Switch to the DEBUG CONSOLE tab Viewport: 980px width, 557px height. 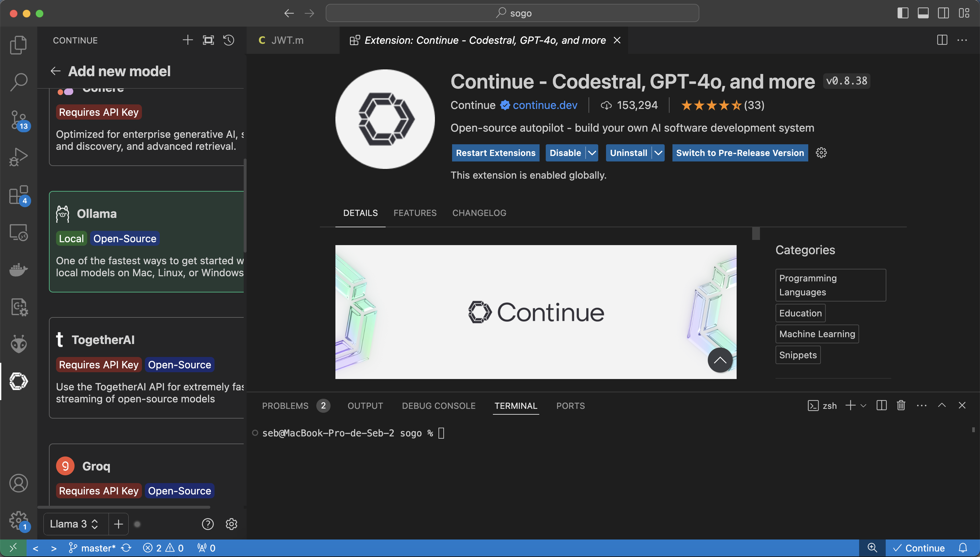(438, 406)
